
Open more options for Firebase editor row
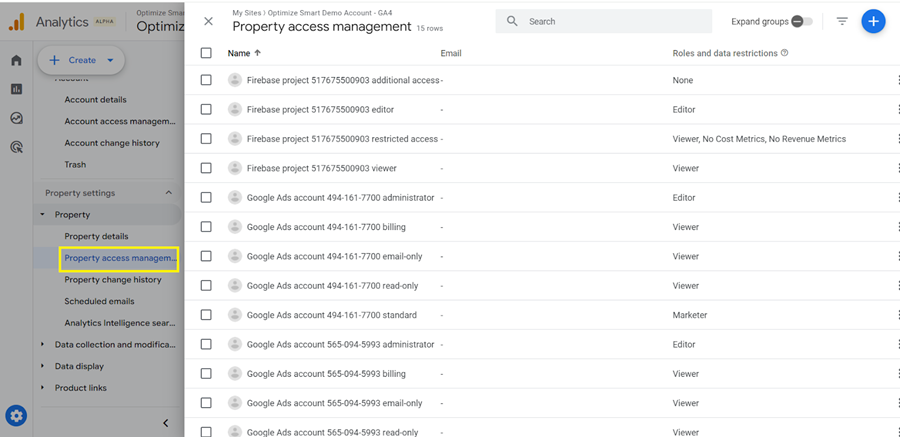coord(897,110)
